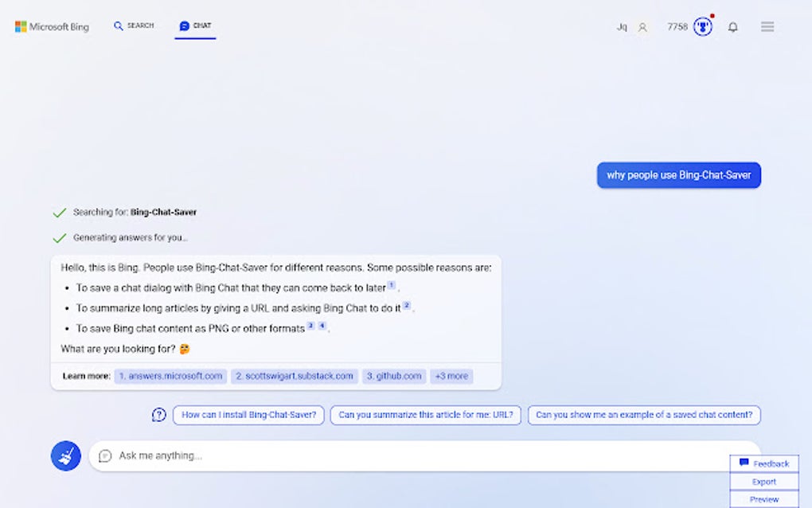812x508 pixels.
Task: Click the Feedback menu entry
Action: (764, 463)
